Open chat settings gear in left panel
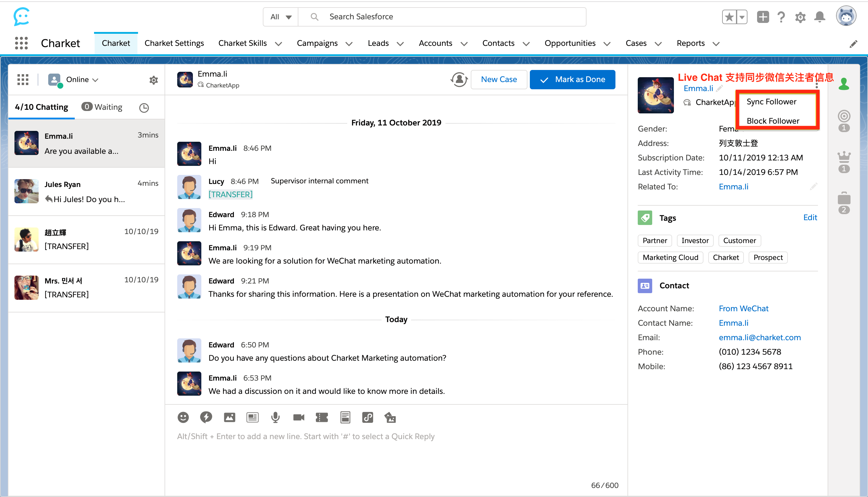The width and height of the screenshot is (868, 497). (153, 80)
